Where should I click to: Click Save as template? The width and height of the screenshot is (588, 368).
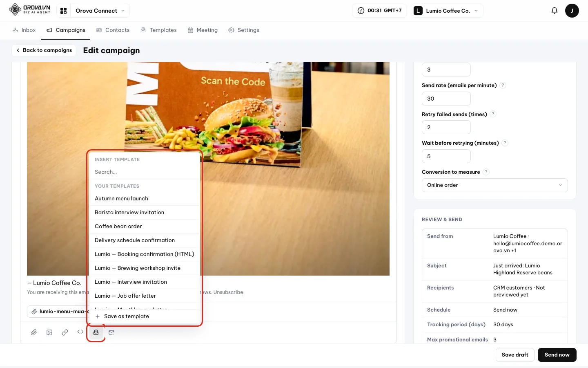(145, 316)
